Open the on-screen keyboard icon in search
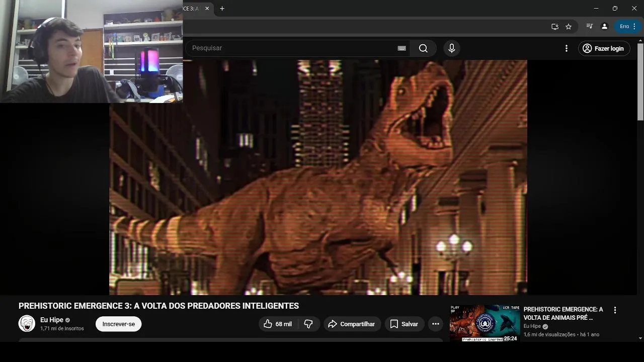Screen dimensions: 644x362 (x=401, y=48)
